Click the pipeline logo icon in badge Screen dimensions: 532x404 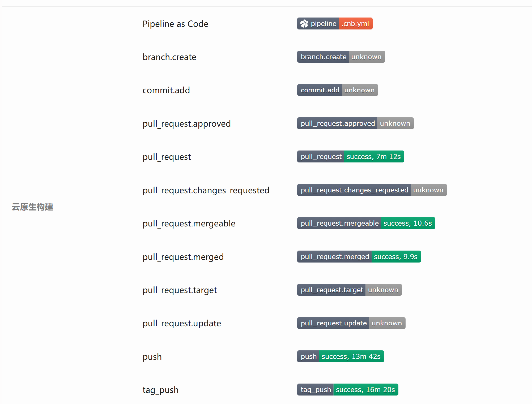[304, 24]
